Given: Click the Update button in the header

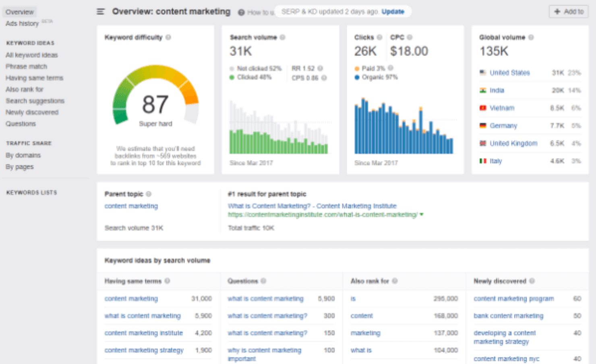Looking at the screenshot, I should click(x=393, y=11).
